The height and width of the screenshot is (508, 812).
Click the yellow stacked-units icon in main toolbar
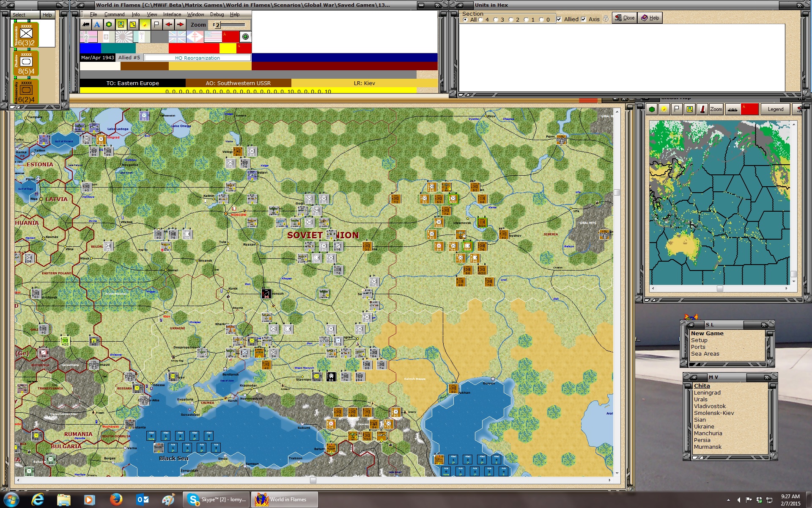pyautogui.click(x=133, y=25)
